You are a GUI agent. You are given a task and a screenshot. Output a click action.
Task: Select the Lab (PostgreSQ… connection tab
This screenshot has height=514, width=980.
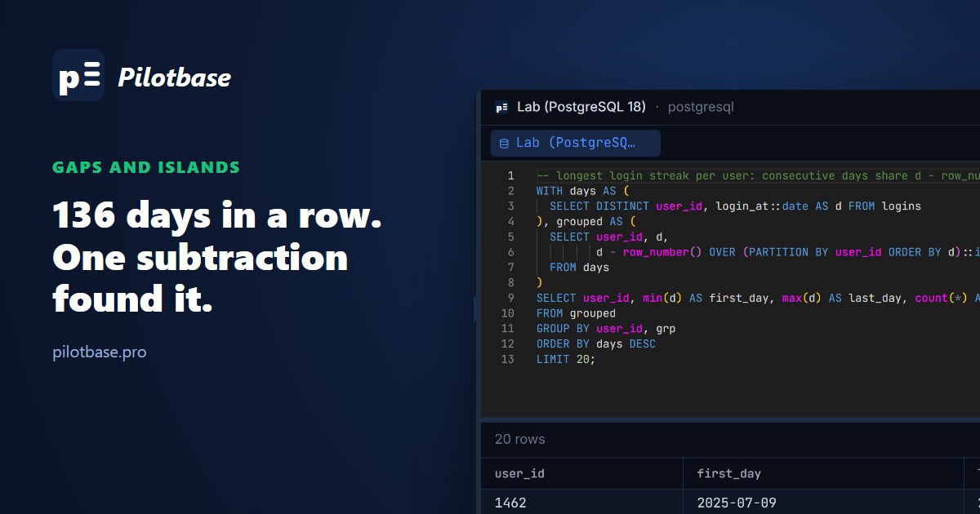576,143
